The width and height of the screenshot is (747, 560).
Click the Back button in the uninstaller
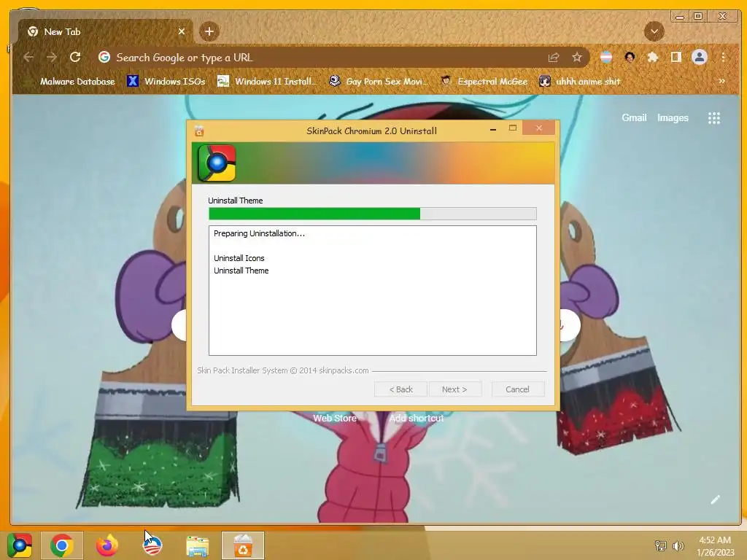pyautogui.click(x=401, y=389)
